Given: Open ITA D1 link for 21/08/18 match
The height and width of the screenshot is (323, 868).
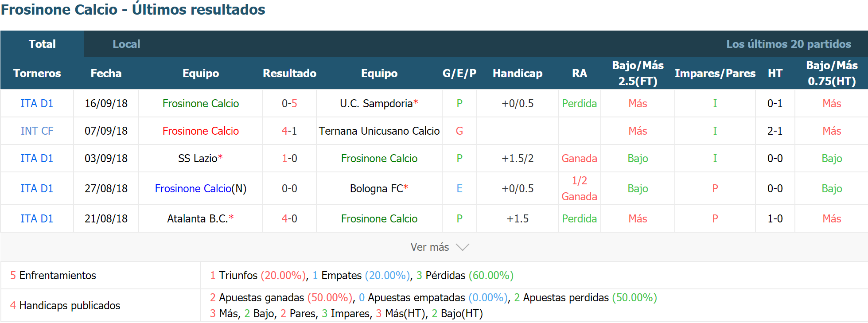Looking at the screenshot, I should 37,218.
